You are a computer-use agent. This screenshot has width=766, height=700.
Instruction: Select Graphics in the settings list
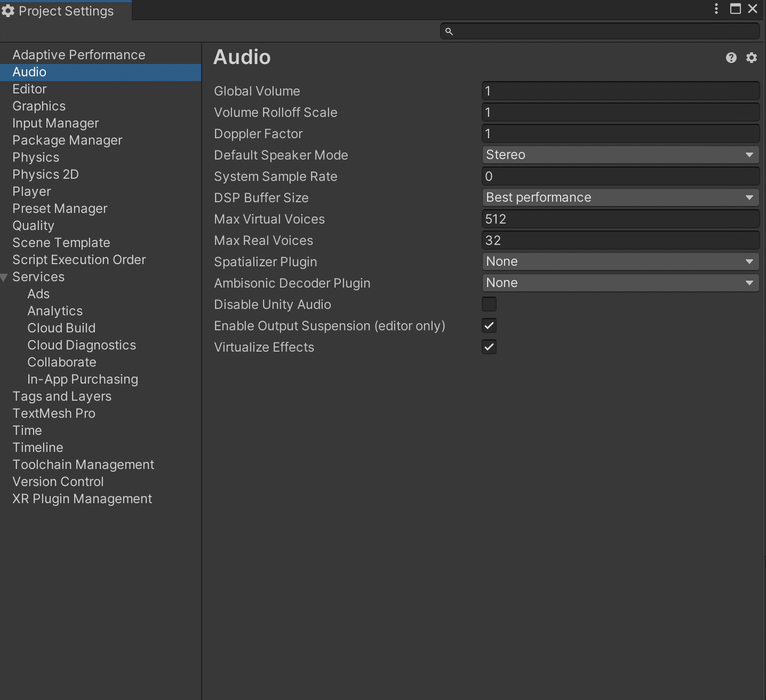(38, 106)
